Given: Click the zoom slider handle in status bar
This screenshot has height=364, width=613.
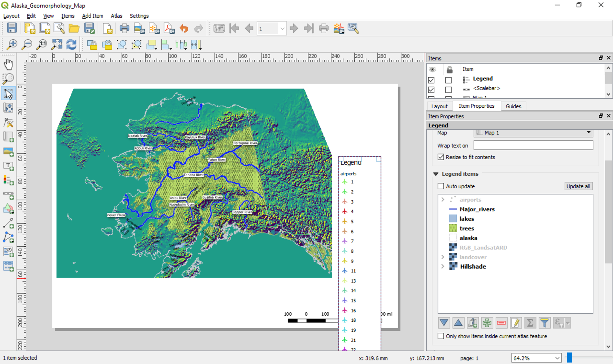Looking at the screenshot, I should [569, 358].
